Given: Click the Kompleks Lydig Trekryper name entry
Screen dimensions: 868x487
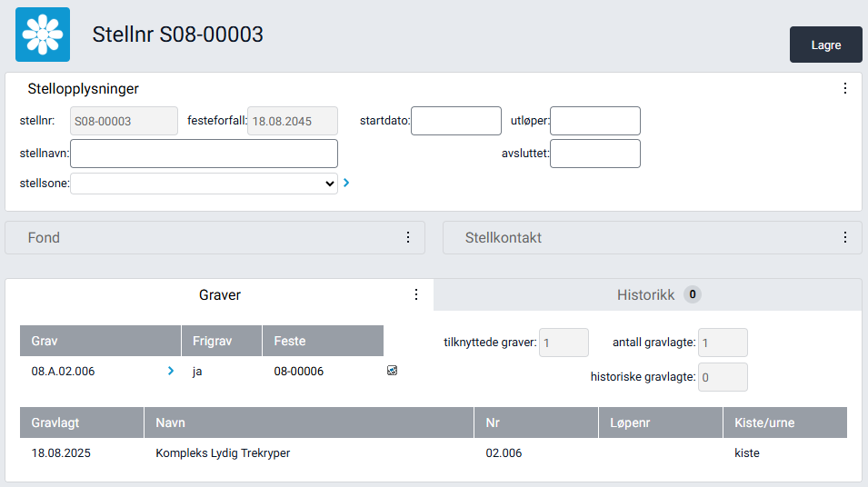Looking at the screenshot, I should (223, 452).
